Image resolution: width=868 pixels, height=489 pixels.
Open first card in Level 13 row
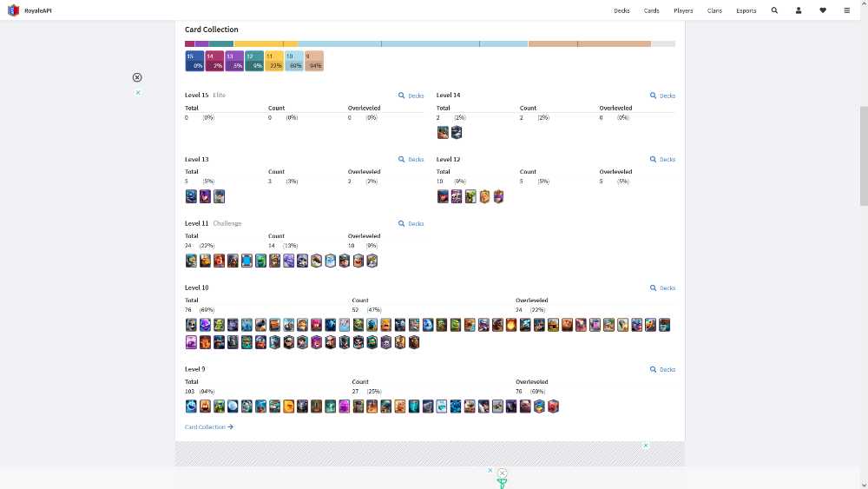191,196
